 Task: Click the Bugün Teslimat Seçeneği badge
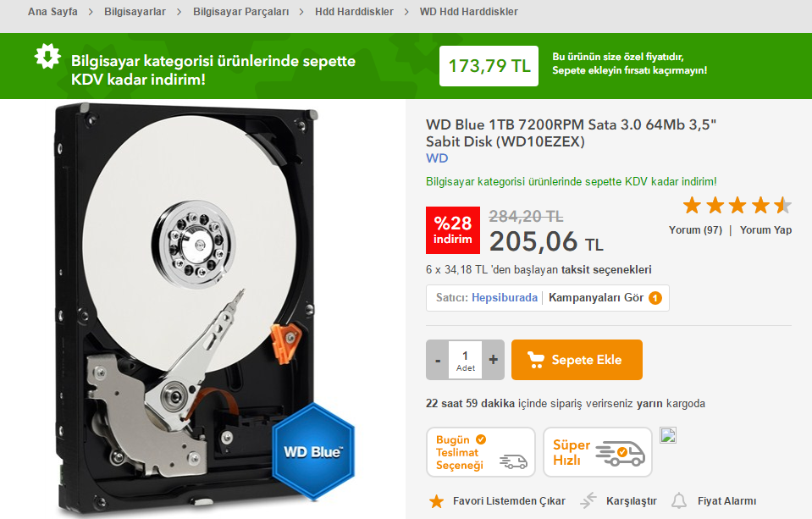pos(481,452)
